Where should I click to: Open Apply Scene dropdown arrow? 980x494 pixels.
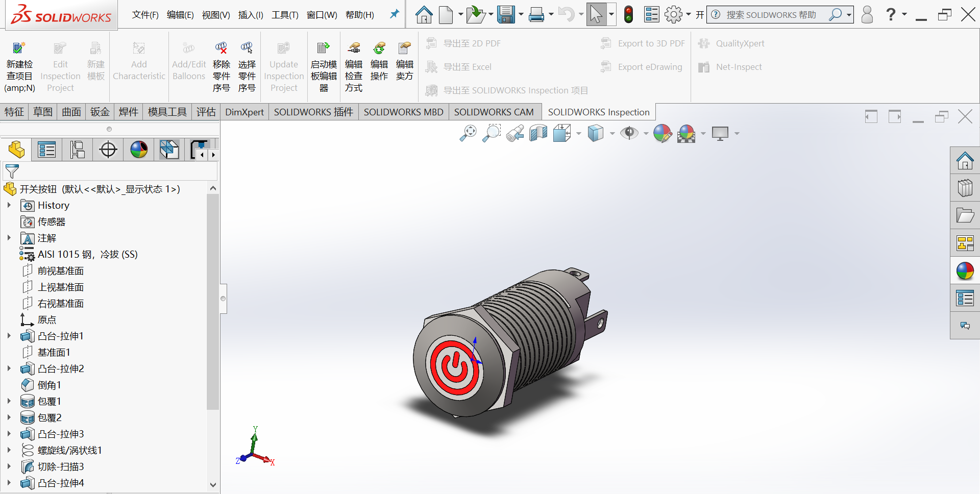[x=703, y=134]
